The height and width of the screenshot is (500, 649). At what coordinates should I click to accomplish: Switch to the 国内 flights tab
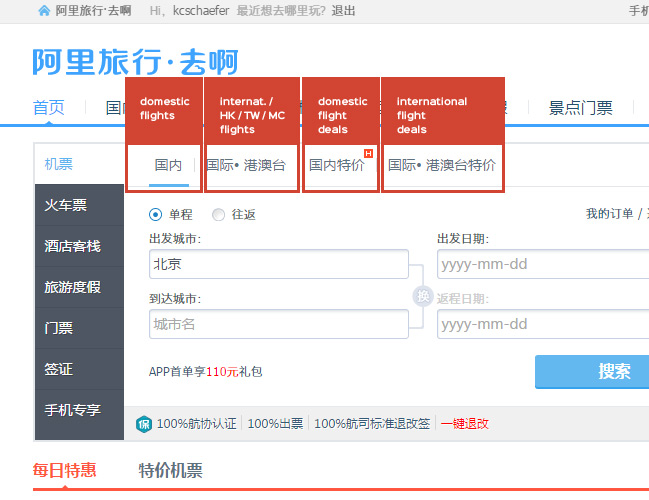[x=168, y=165]
